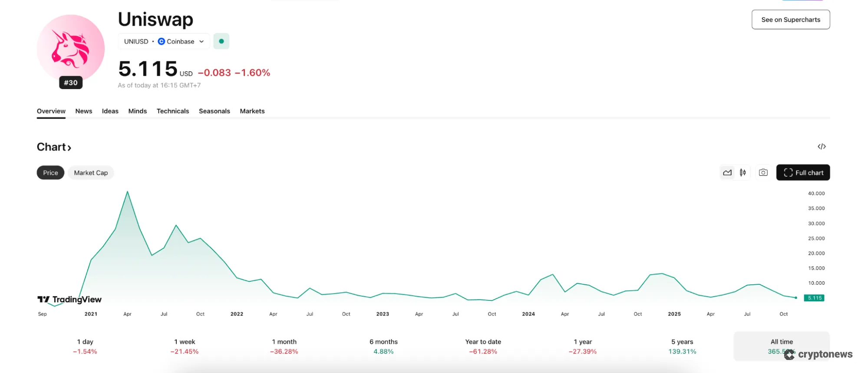The height and width of the screenshot is (373, 868).
Task: Open the embed code icon
Action: (x=822, y=147)
